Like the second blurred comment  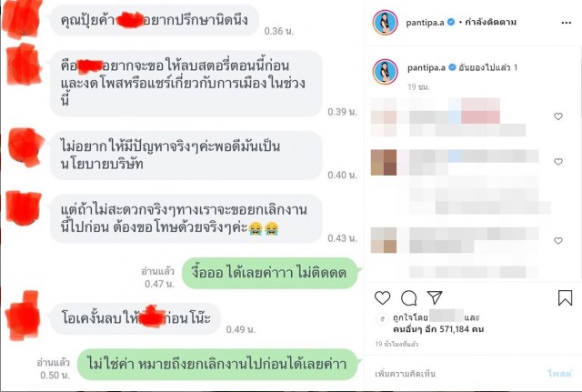click(x=558, y=162)
